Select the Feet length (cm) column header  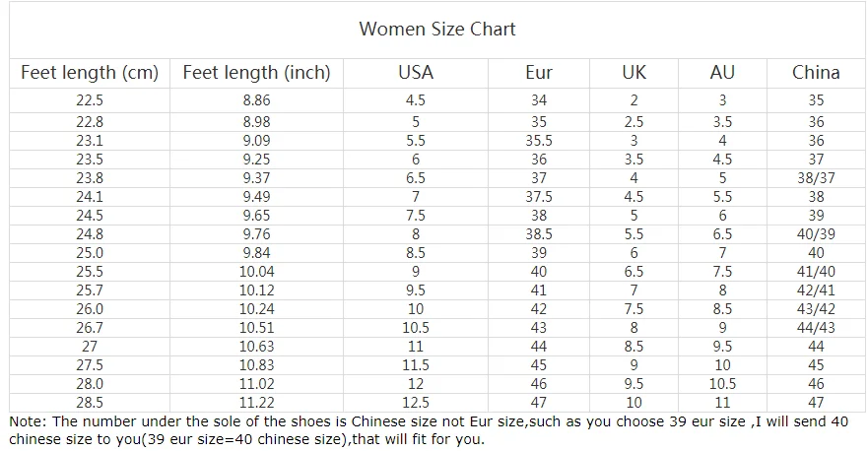tap(90, 73)
